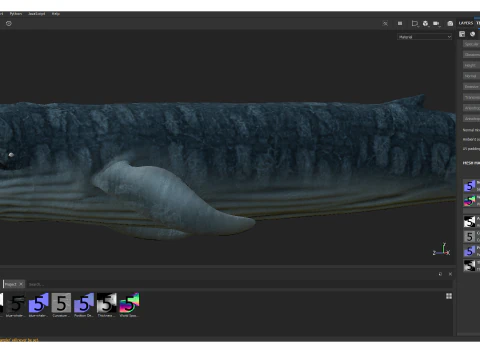The width and height of the screenshot is (480, 360).
Task: Toggle the shelf grid view icon
Action: (449, 296)
